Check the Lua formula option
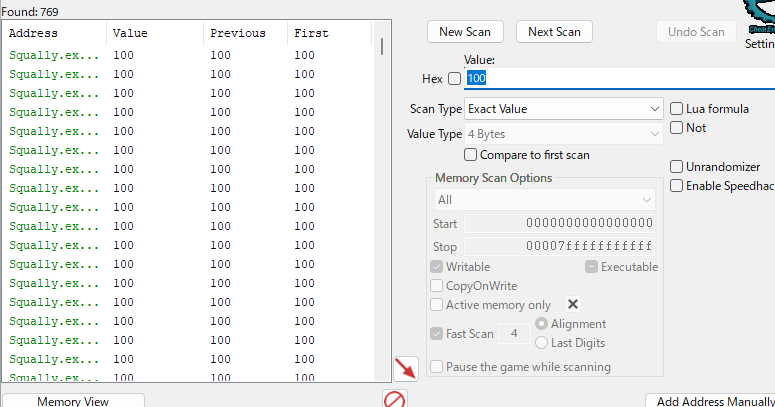This screenshot has width=775, height=407. tap(677, 108)
